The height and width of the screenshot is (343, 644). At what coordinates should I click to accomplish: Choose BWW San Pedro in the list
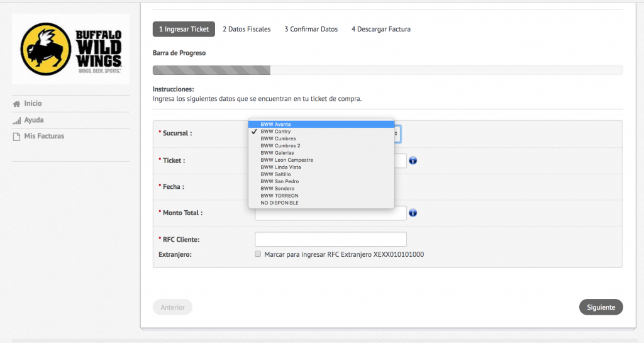(321, 181)
